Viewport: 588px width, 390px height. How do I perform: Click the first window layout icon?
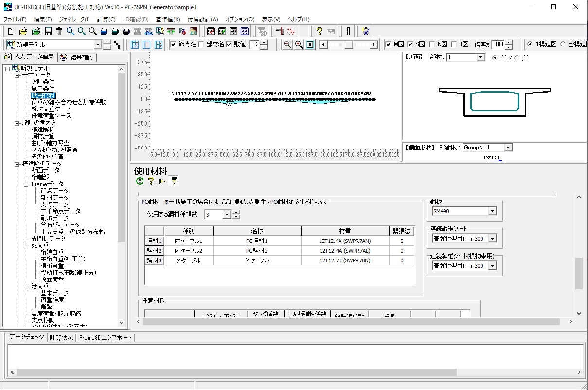click(135, 45)
